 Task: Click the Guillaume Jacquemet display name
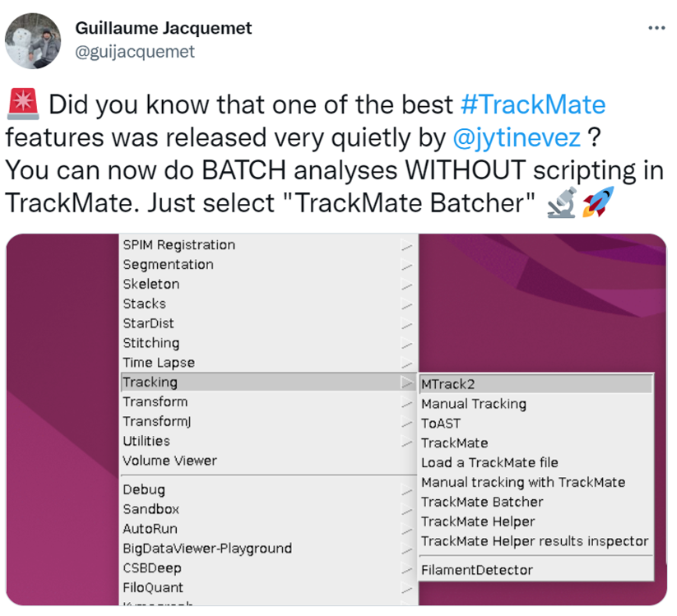pyautogui.click(x=163, y=28)
